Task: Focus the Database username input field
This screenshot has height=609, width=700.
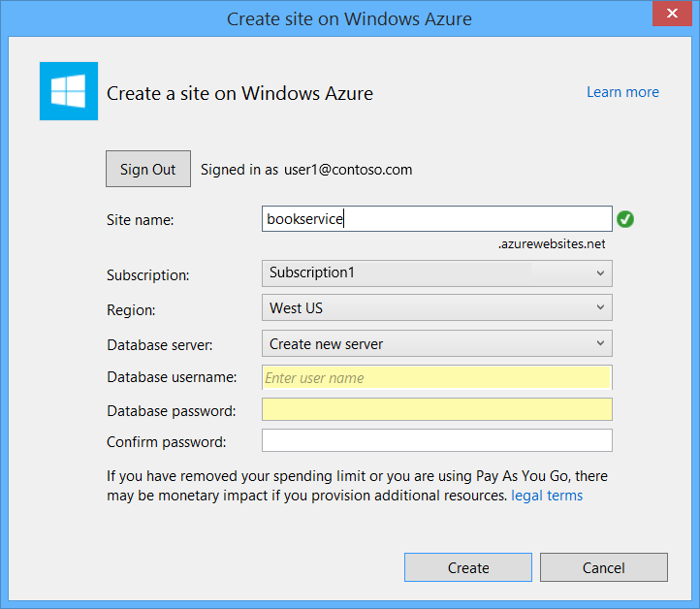Action: [x=436, y=378]
